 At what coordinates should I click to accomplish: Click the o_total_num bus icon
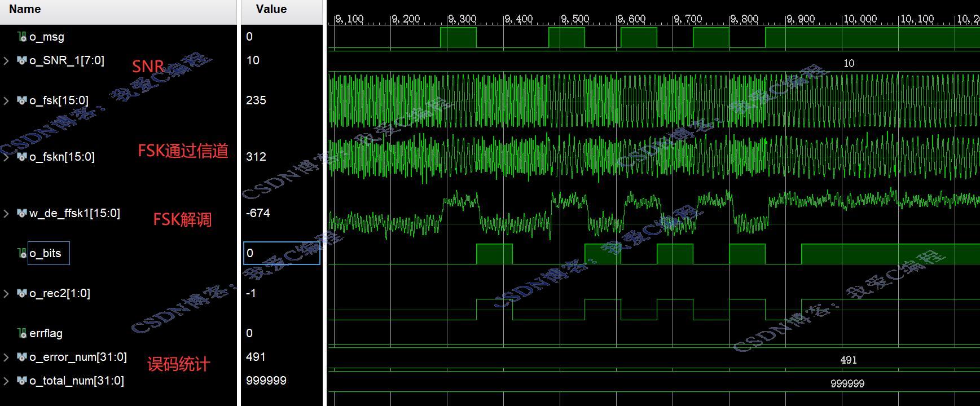pyautogui.click(x=22, y=381)
